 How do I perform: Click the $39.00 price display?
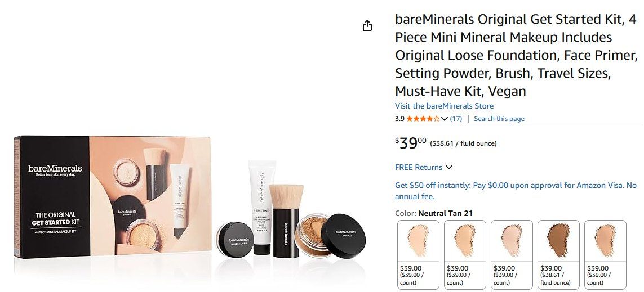(x=411, y=143)
